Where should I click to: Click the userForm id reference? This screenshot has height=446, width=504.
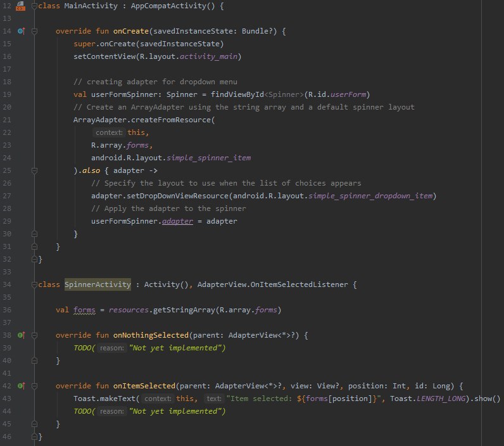(348, 94)
